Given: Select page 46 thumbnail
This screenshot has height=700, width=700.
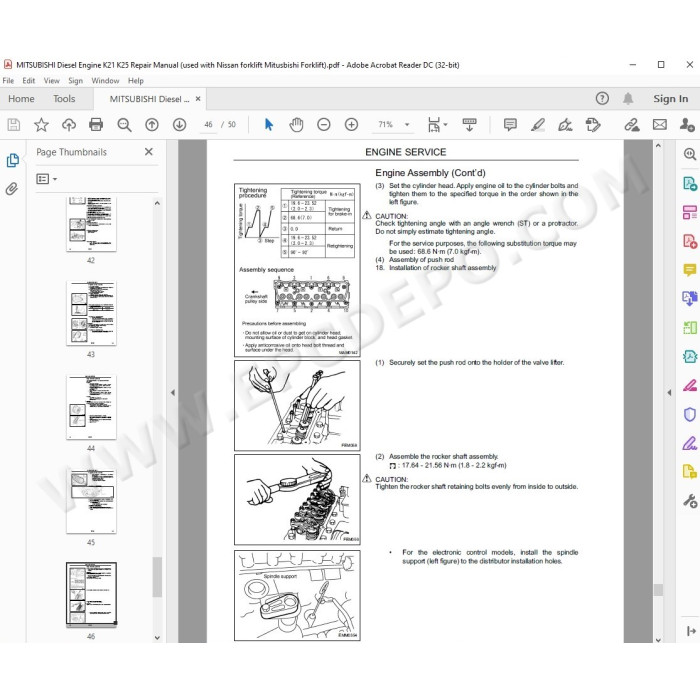Looking at the screenshot, I should [x=91, y=595].
